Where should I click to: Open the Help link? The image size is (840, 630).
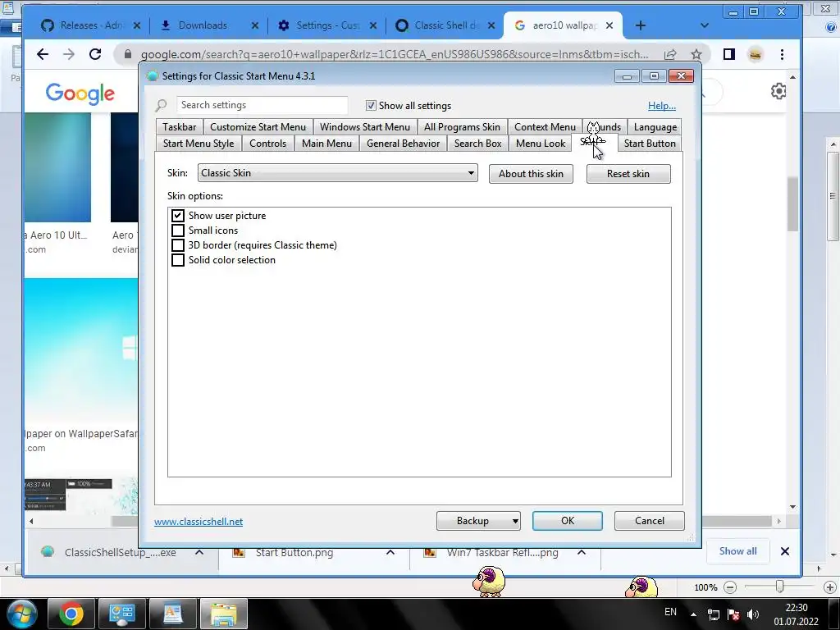point(662,106)
